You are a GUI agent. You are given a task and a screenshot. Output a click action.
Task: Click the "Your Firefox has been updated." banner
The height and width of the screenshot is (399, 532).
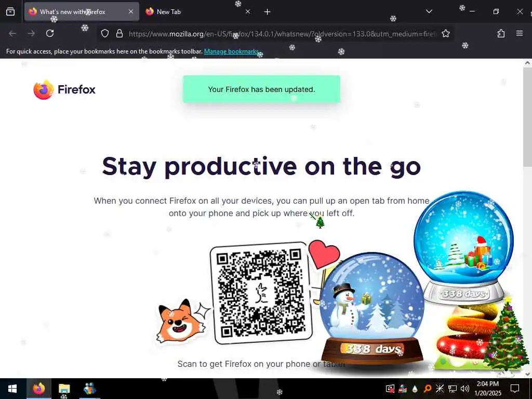[262, 89]
